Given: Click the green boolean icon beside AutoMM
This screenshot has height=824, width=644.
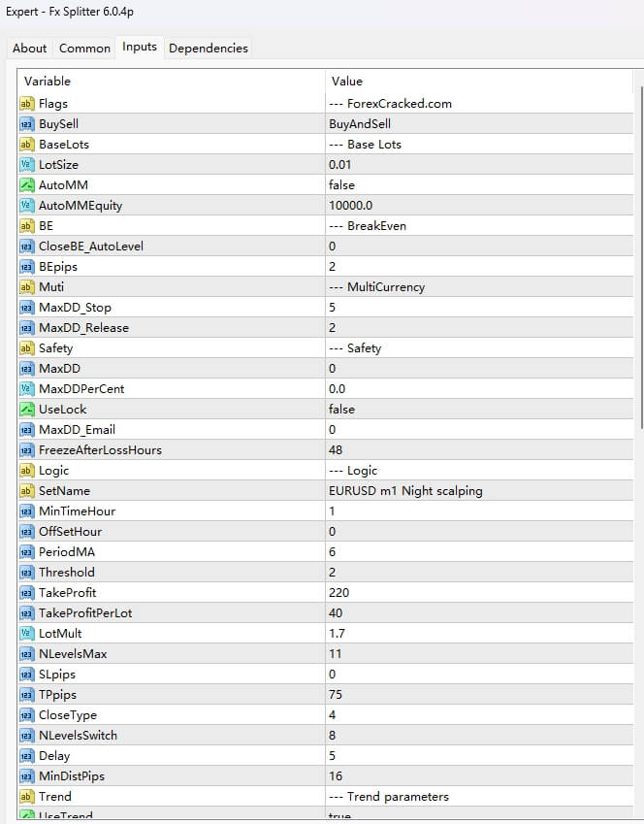Looking at the screenshot, I should tap(26, 184).
